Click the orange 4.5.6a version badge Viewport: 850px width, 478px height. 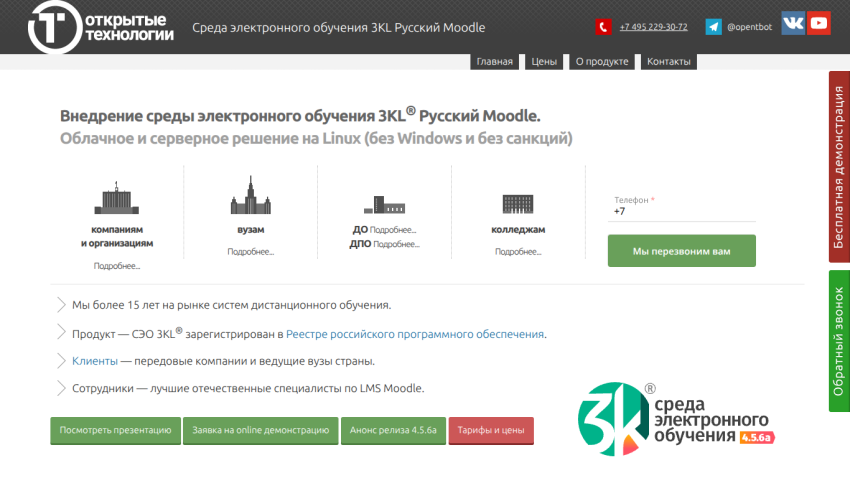pyautogui.click(x=757, y=437)
